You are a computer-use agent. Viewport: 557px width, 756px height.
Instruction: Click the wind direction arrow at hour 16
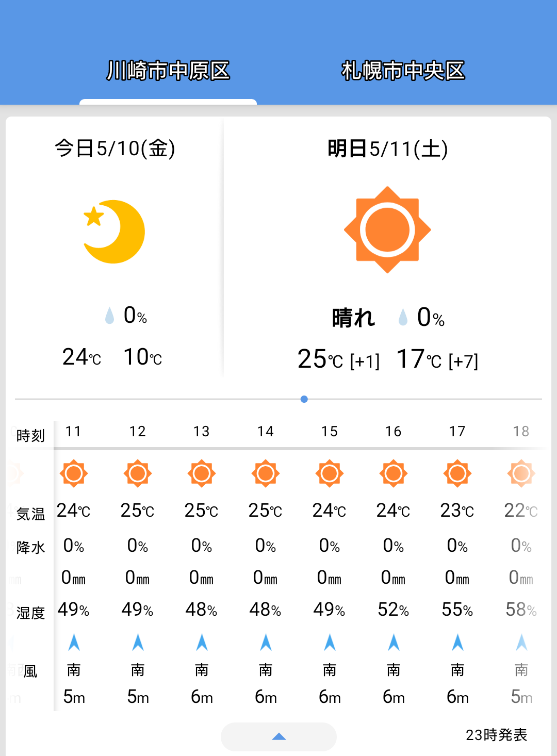[394, 642]
